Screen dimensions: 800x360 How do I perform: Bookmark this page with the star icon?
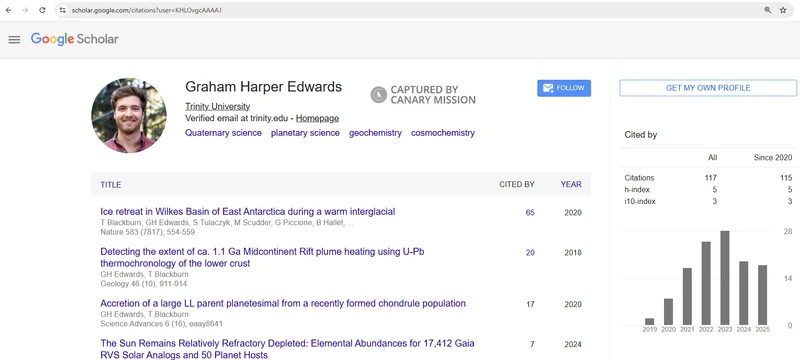point(783,10)
